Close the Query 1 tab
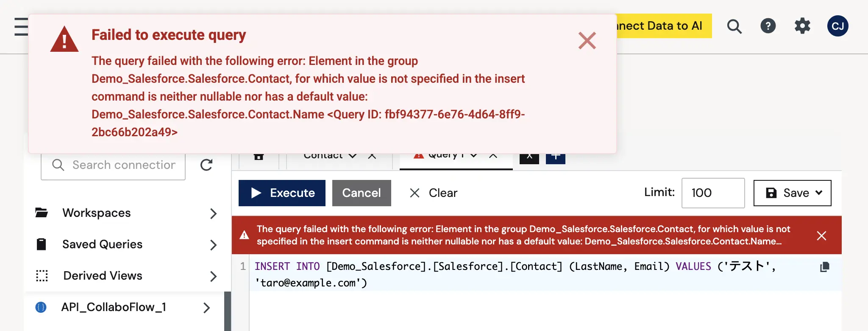The width and height of the screenshot is (868, 331). point(493,156)
